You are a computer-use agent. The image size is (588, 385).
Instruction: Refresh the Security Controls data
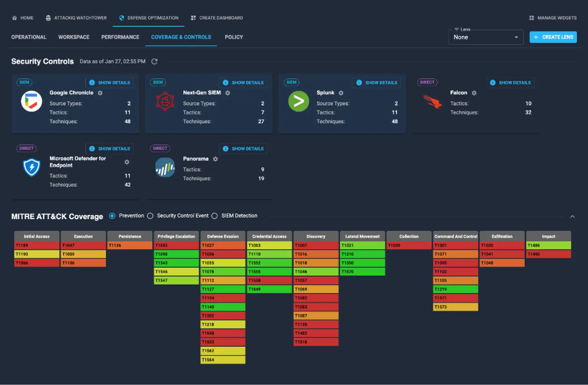pos(155,61)
